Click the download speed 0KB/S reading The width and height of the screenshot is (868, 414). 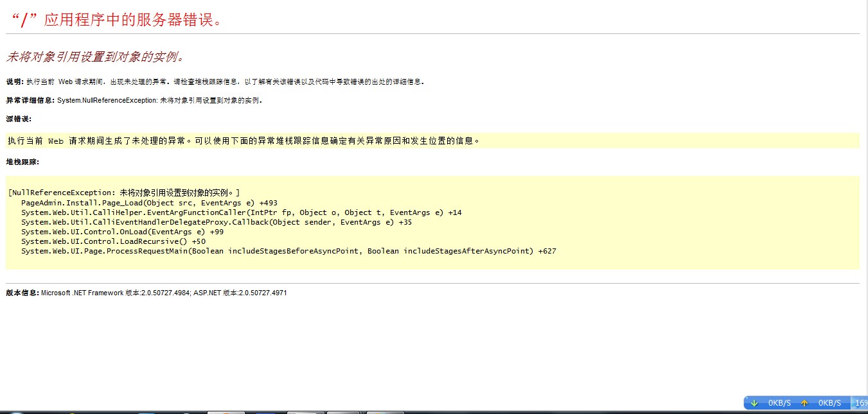(x=779, y=403)
